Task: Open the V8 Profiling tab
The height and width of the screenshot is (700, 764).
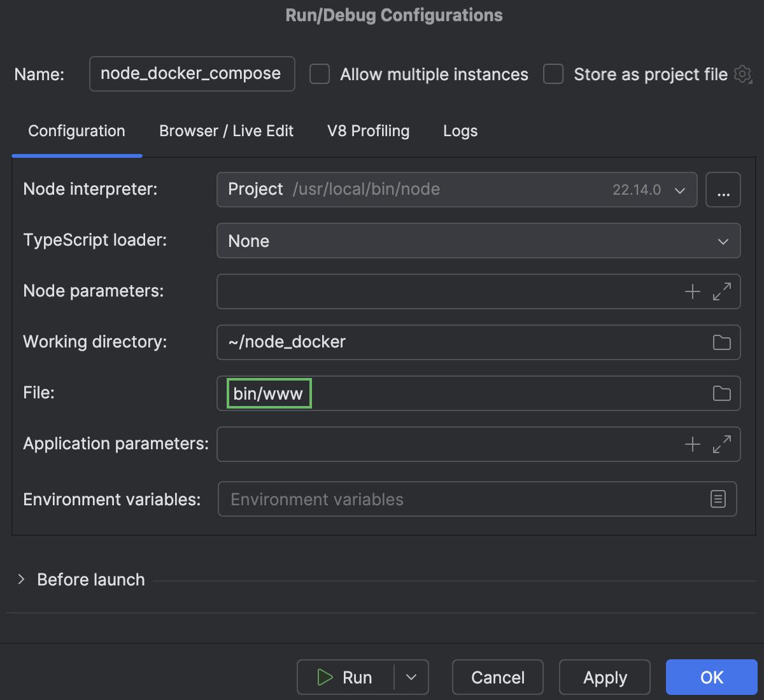Action: (368, 131)
